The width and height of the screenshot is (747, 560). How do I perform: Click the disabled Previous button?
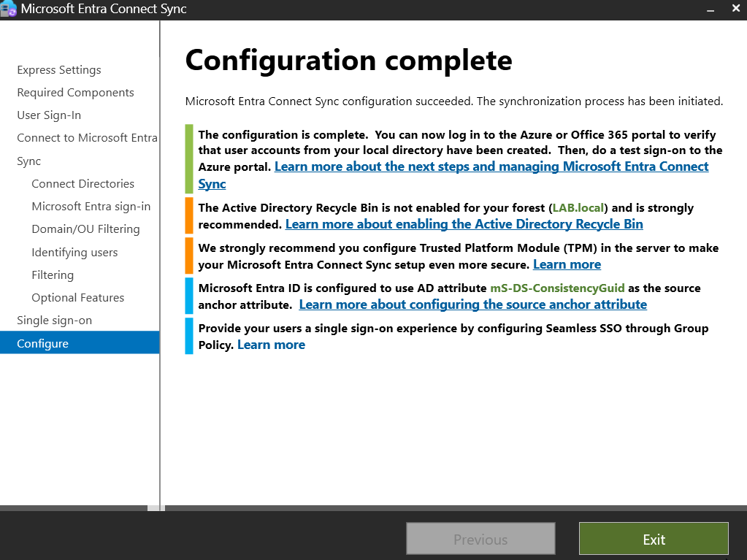point(480,539)
